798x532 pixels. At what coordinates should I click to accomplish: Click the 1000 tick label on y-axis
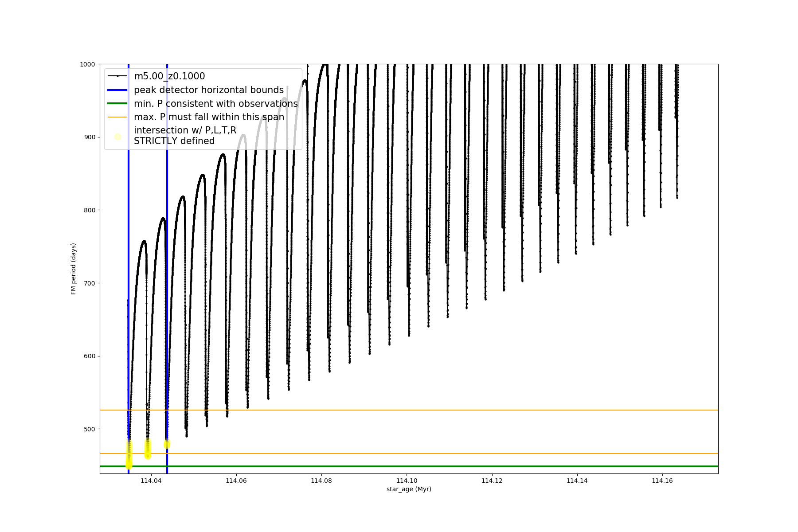pos(87,64)
